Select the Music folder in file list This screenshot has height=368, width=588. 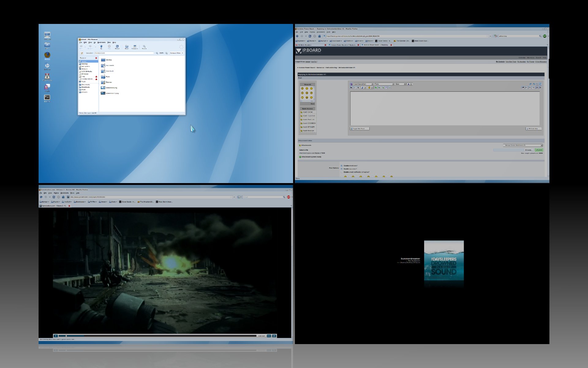pyautogui.click(x=105, y=77)
